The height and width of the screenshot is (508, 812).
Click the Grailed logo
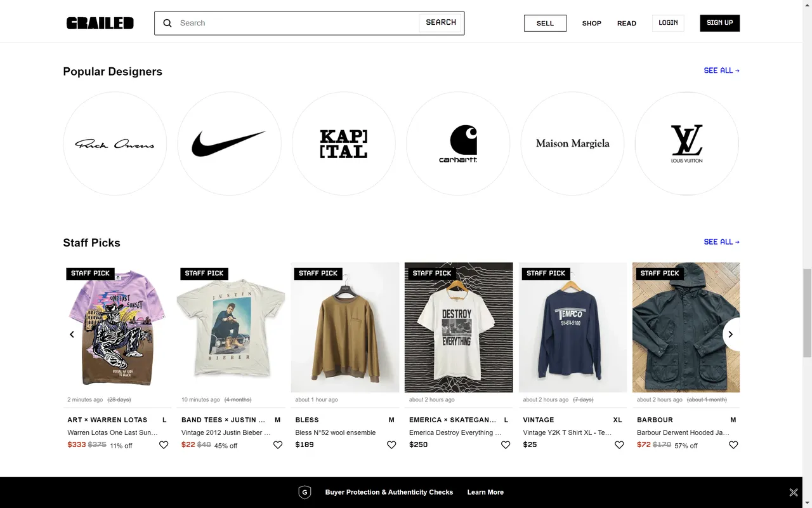pos(100,23)
